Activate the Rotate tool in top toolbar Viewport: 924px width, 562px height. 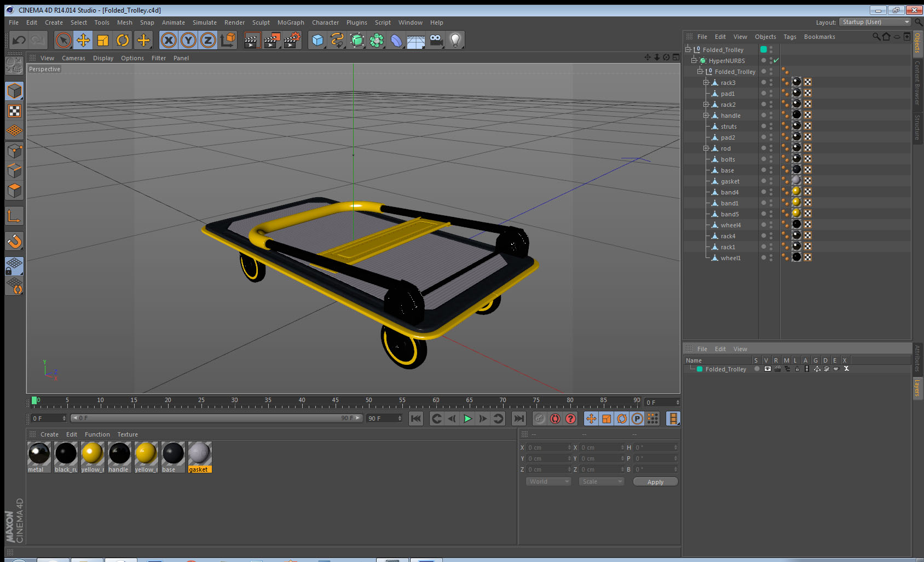click(123, 40)
